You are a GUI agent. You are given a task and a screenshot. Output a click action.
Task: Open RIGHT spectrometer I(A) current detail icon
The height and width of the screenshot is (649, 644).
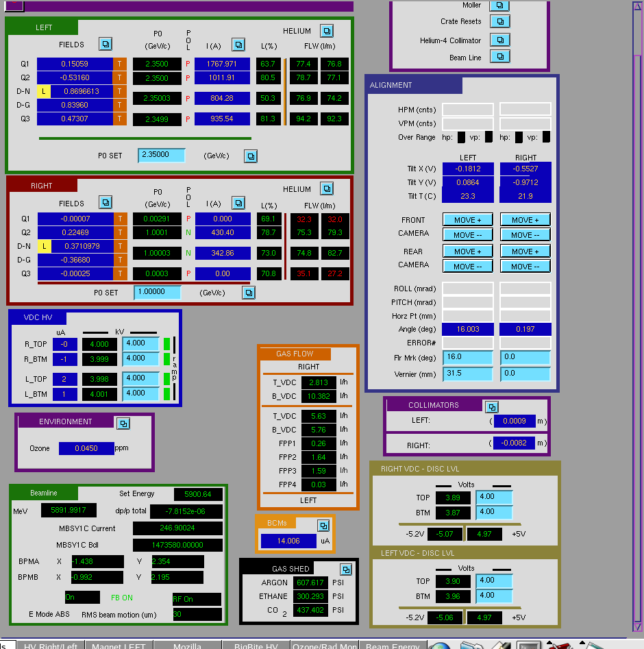coord(238,203)
